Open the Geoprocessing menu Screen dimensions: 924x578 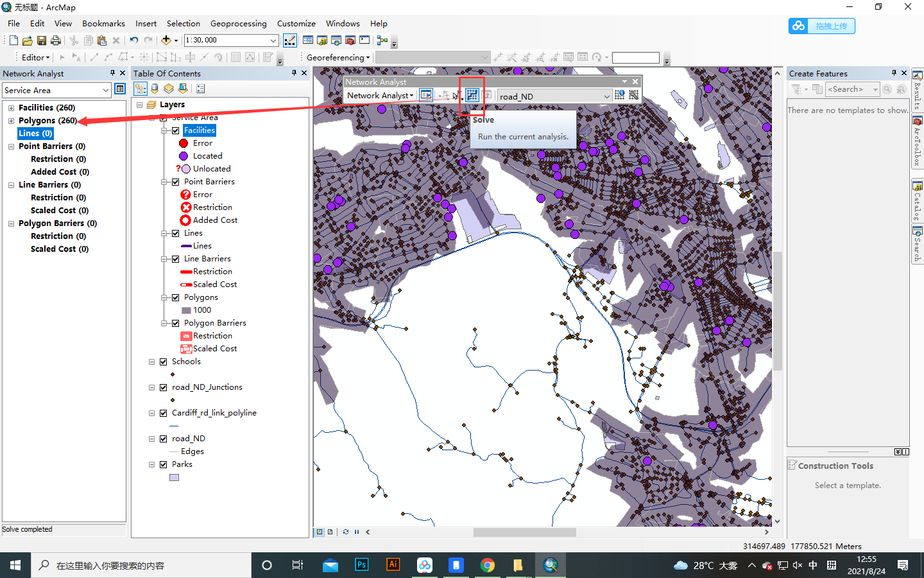(239, 23)
